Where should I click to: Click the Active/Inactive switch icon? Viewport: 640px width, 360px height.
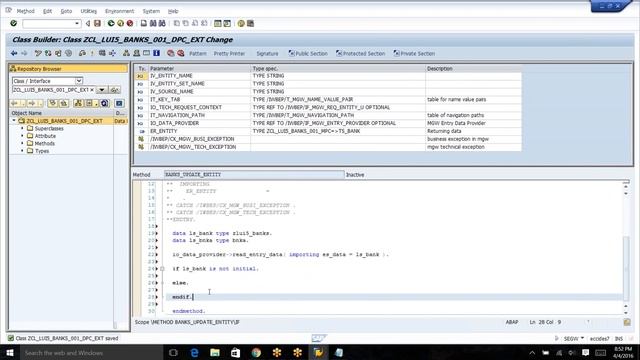[x=48, y=53]
